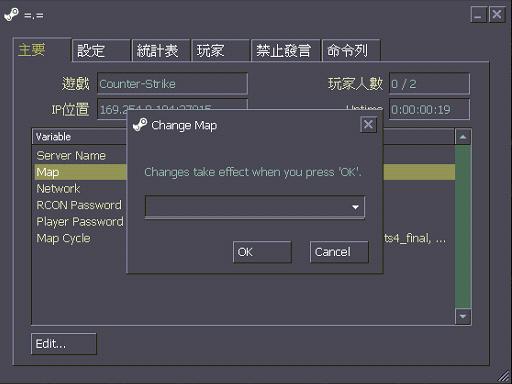This screenshot has width=512, height=384.
Task: Click the OK button
Action: (262, 252)
